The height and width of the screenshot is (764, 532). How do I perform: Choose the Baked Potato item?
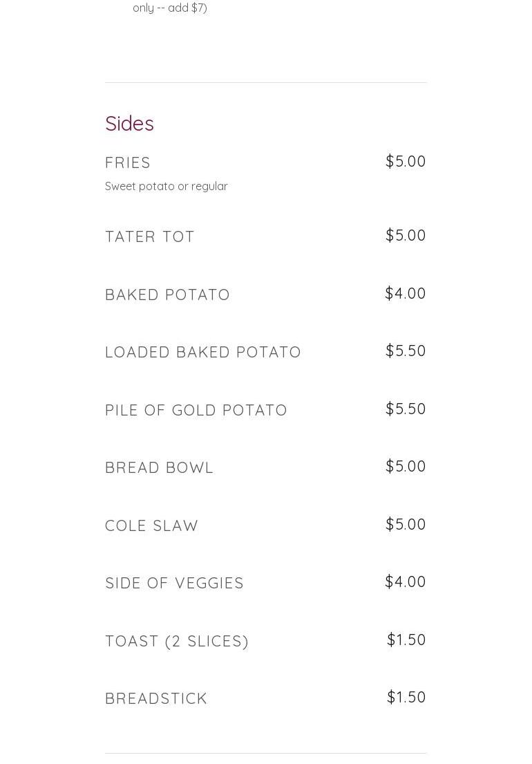[x=167, y=295]
